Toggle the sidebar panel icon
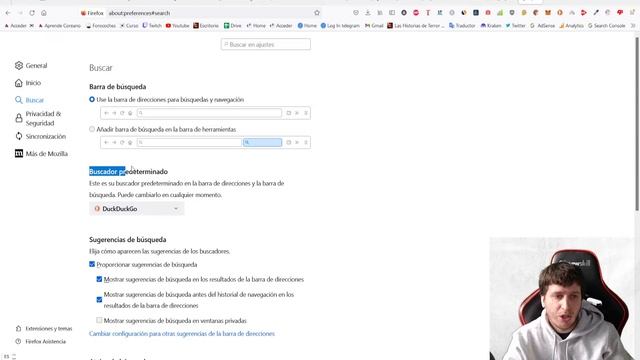The width and height of the screenshot is (640, 360). coord(392,13)
